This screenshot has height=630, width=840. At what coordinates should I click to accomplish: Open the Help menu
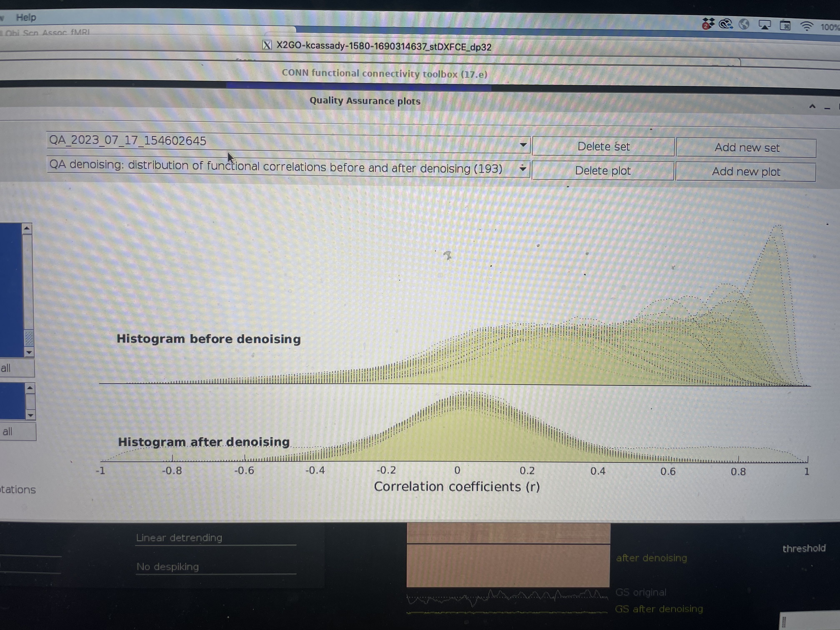click(26, 17)
